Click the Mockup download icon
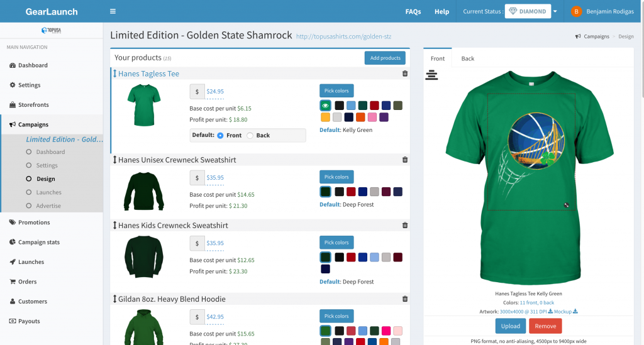This screenshot has height=345, width=644. [575, 311]
